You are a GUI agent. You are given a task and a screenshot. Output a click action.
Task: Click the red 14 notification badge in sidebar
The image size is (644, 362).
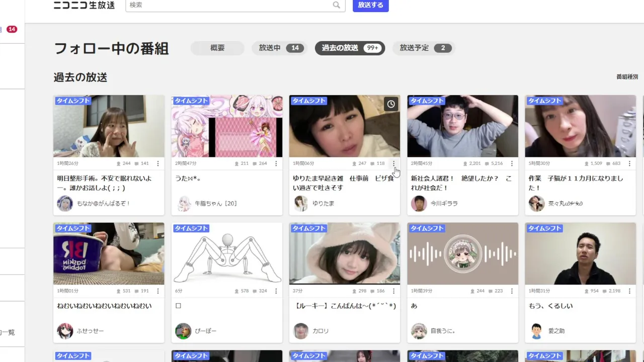point(12,29)
